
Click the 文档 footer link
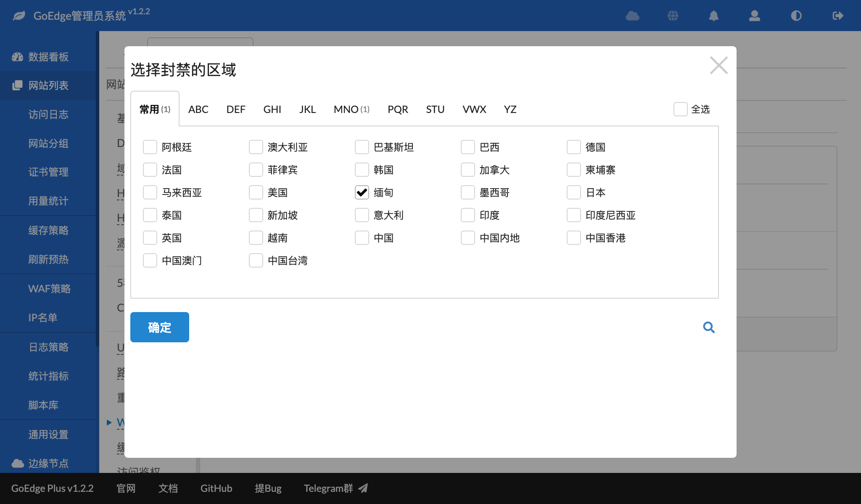(x=168, y=488)
